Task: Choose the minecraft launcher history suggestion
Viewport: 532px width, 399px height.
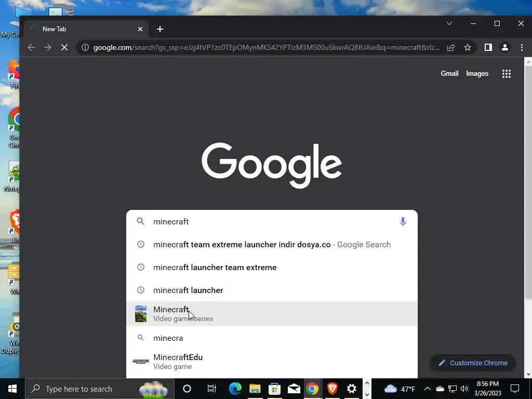Action: click(272, 290)
